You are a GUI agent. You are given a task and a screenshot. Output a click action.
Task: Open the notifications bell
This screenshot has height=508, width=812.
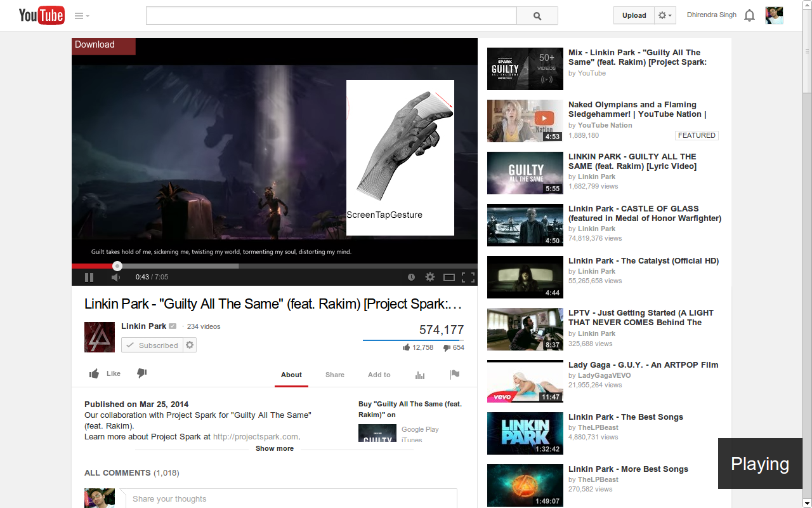tap(749, 15)
